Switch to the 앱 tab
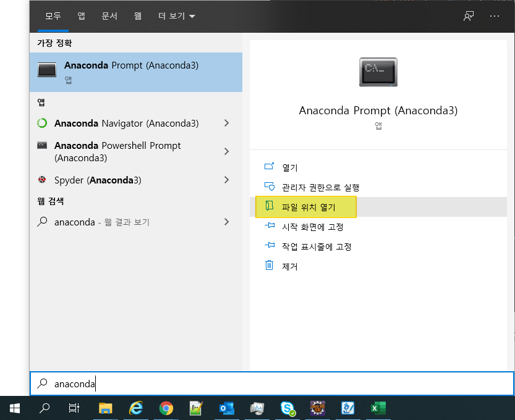 81,16
